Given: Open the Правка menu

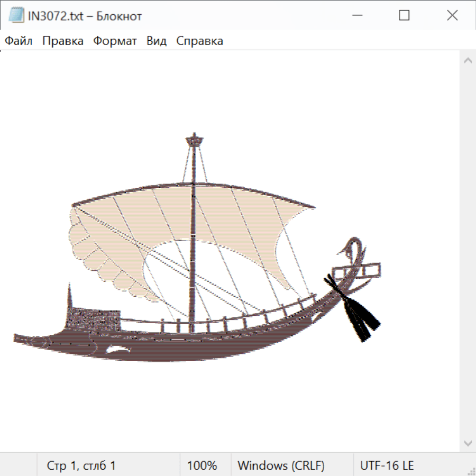Looking at the screenshot, I should pyautogui.click(x=63, y=41).
